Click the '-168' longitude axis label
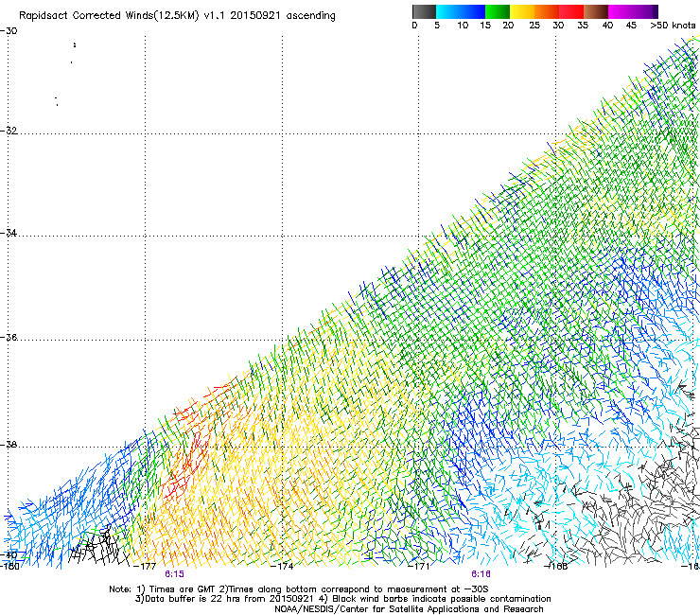 [x=556, y=567]
